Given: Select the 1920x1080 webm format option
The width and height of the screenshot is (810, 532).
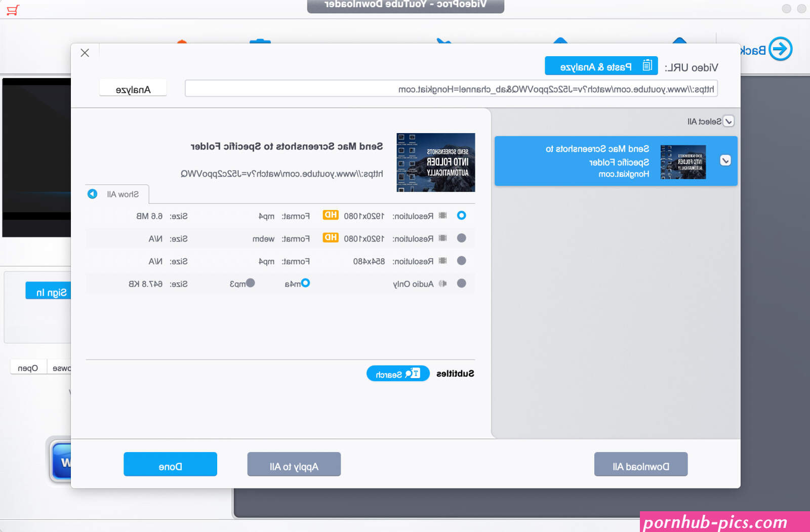Looking at the screenshot, I should (461, 238).
